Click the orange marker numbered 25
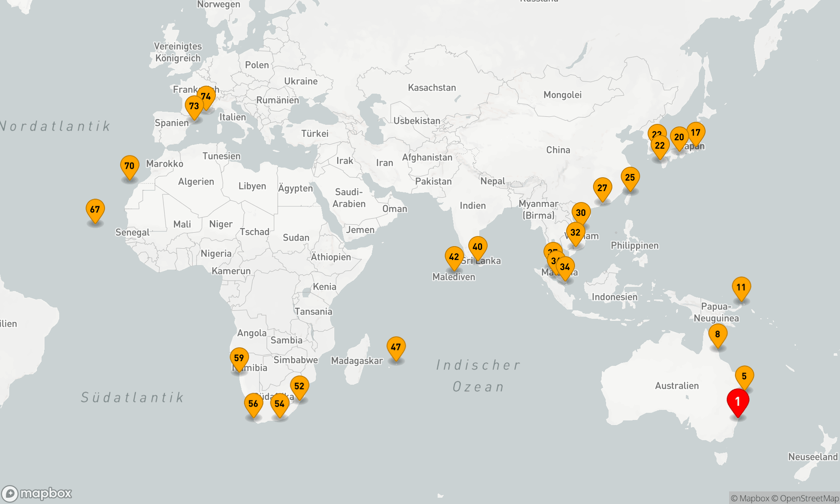This screenshot has height=504, width=840. (630, 178)
